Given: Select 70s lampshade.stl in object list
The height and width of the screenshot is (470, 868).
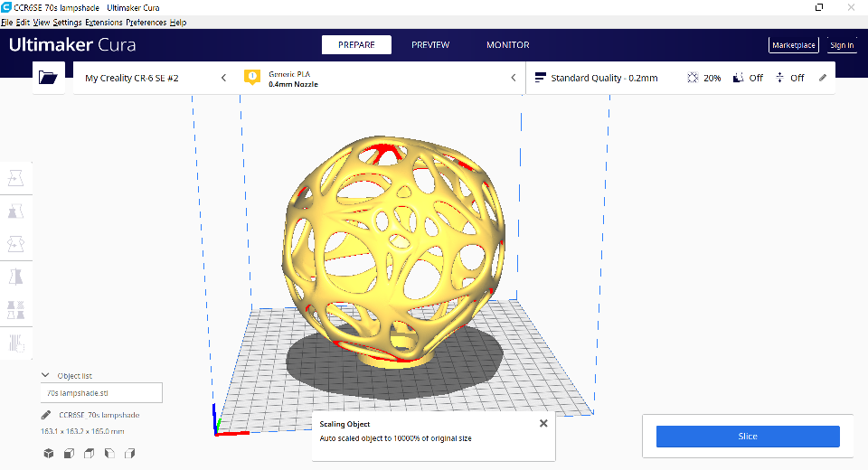Looking at the screenshot, I should coord(101,393).
